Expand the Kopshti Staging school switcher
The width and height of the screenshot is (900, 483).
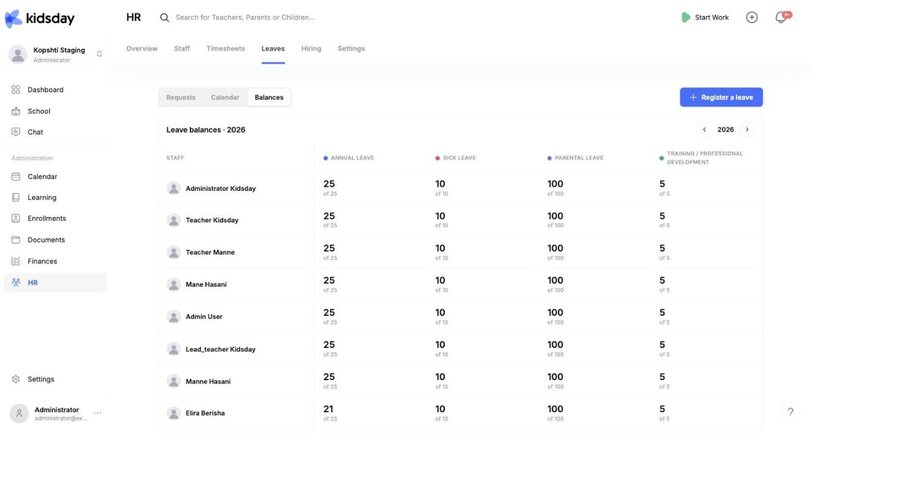point(99,54)
